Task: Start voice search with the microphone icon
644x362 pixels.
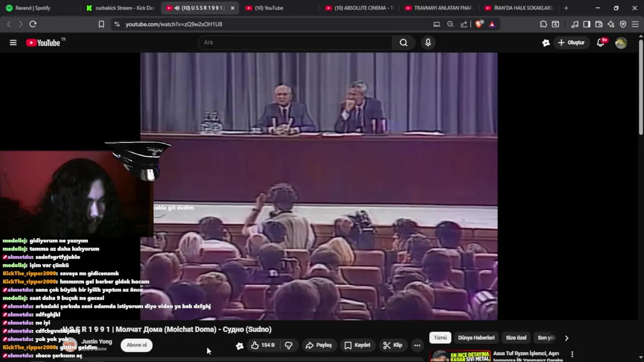Action: (x=428, y=43)
